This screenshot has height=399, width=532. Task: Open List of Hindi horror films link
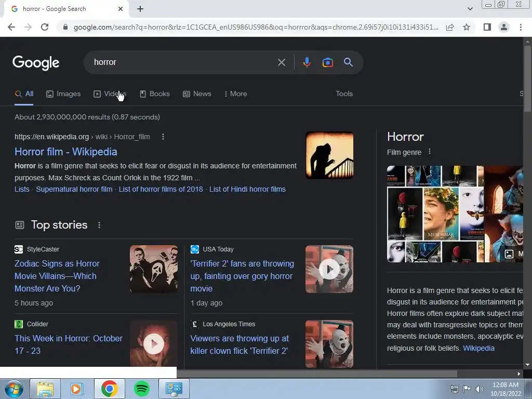click(x=247, y=189)
